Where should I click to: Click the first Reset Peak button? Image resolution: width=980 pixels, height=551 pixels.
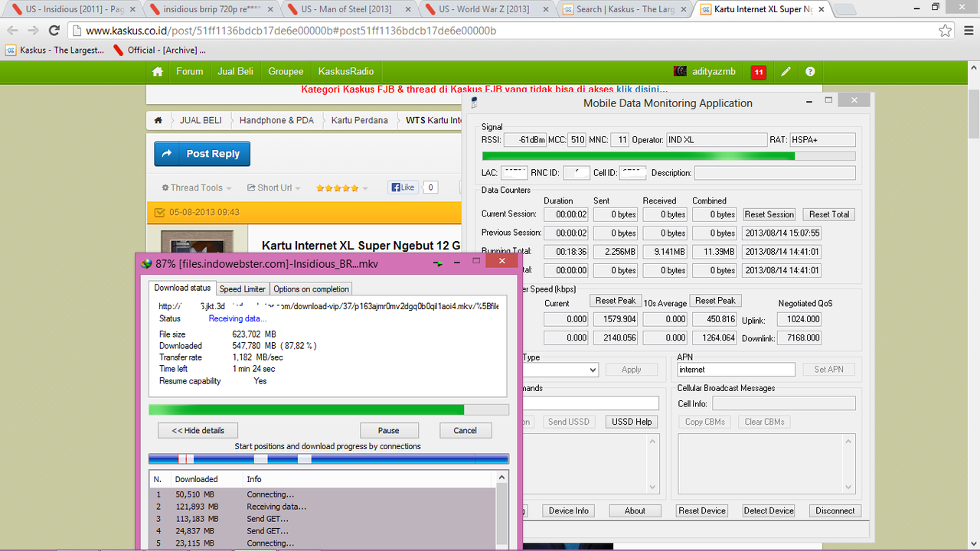coord(616,301)
